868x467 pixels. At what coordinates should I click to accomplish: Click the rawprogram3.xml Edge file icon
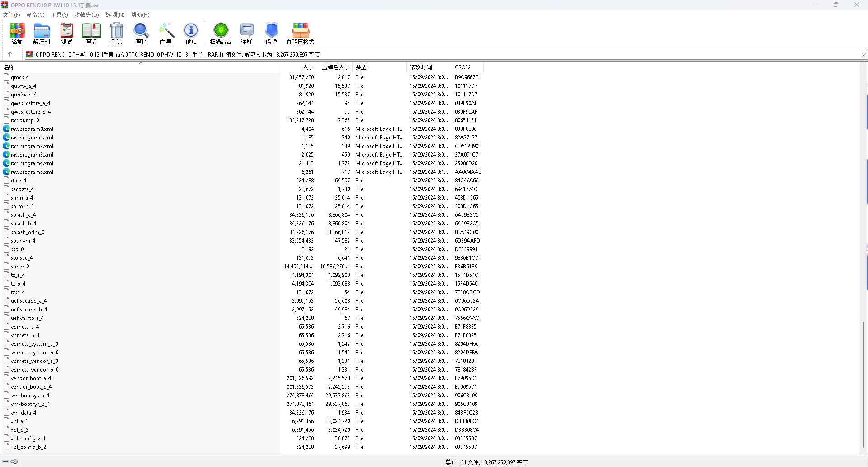click(x=6, y=155)
